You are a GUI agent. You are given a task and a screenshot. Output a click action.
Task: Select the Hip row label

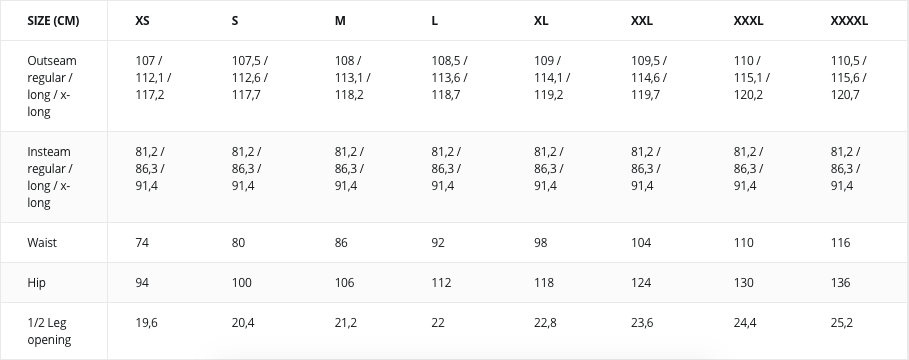tap(37, 282)
